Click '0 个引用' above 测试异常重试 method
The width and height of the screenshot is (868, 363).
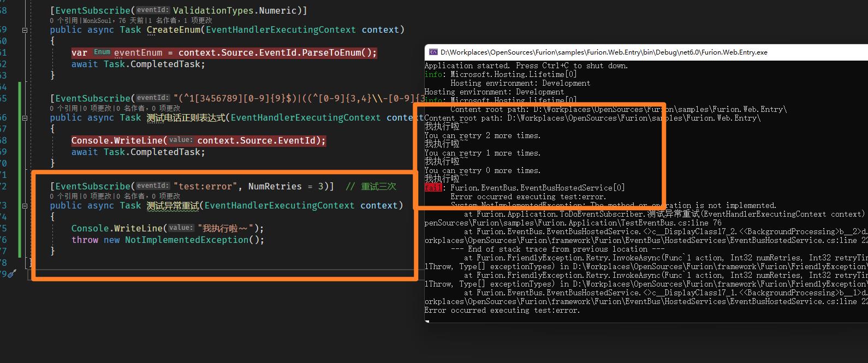coord(64,196)
